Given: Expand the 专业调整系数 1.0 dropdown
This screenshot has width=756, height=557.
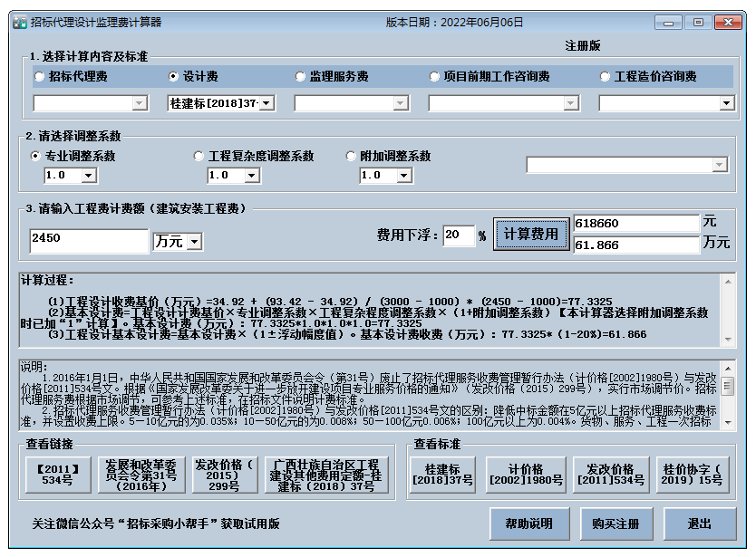Looking at the screenshot, I should pos(88,176).
